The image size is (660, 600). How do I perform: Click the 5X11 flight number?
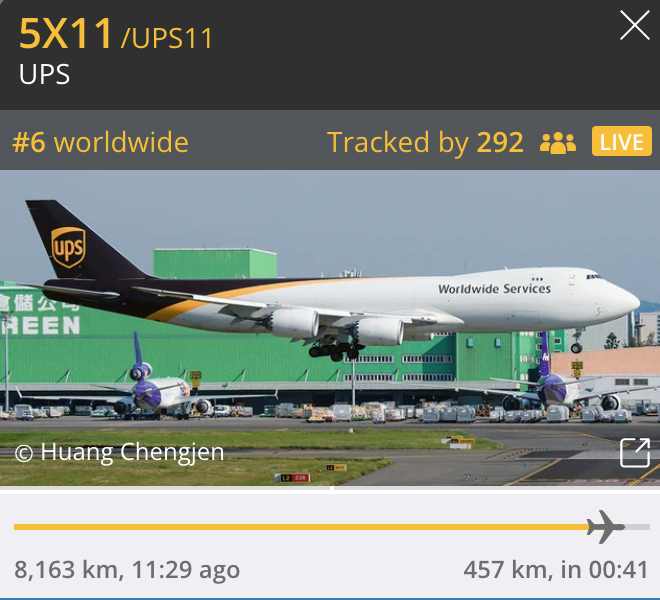(x=66, y=33)
